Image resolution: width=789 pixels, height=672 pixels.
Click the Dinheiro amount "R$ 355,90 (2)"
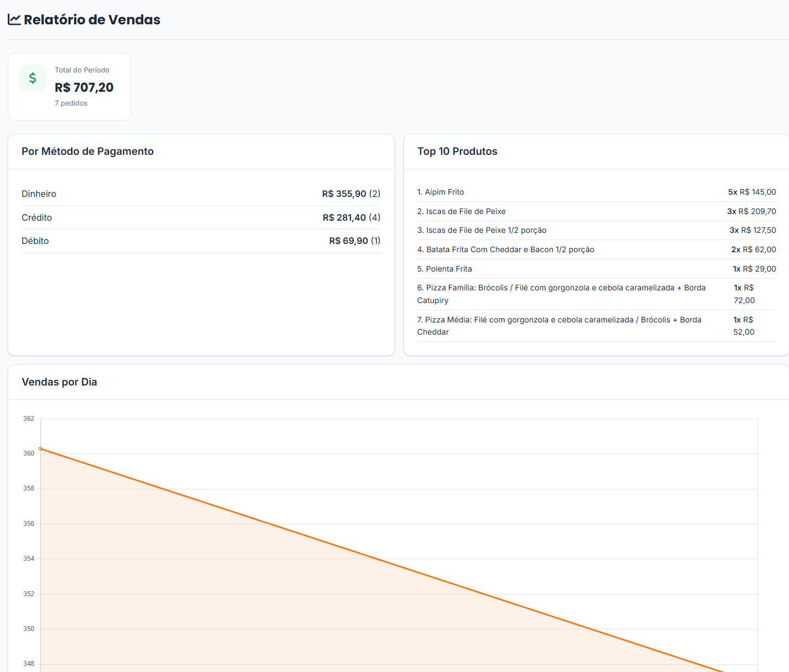(x=351, y=194)
